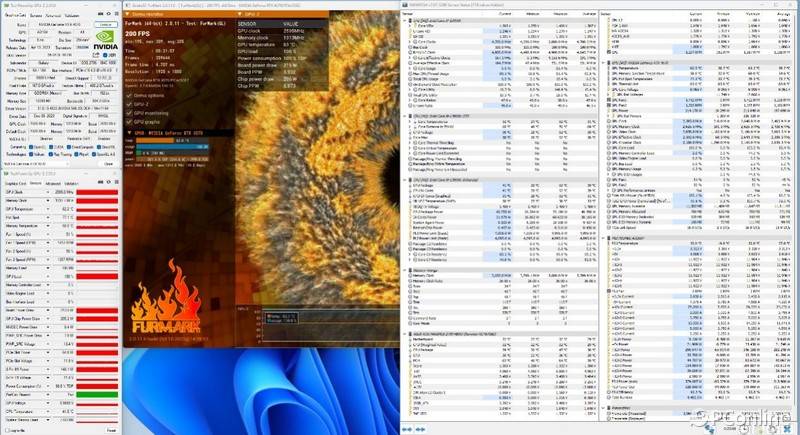
Task: Open the GPU Clock sensor dropdown
Action: (x=49, y=191)
